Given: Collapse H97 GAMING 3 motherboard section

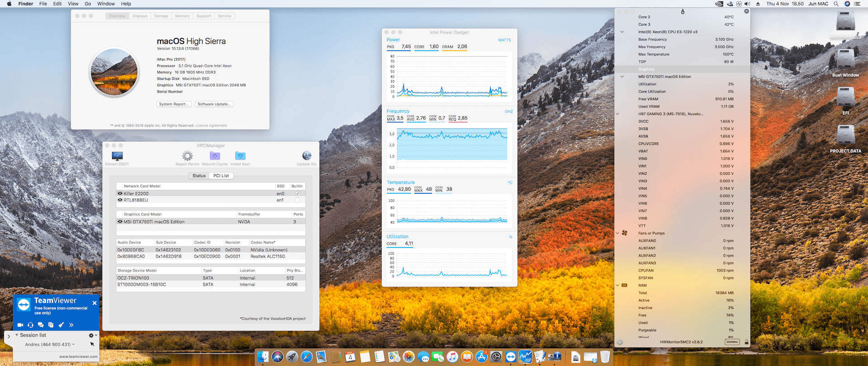Looking at the screenshot, I should pyautogui.click(x=618, y=114).
